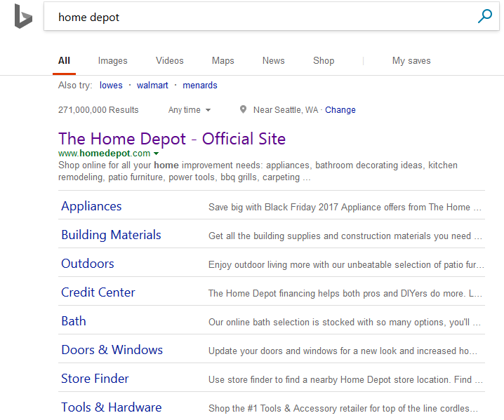The height and width of the screenshot is (420, 504).
Task: Click the Bing logo icon
Action: click(23, 17)
